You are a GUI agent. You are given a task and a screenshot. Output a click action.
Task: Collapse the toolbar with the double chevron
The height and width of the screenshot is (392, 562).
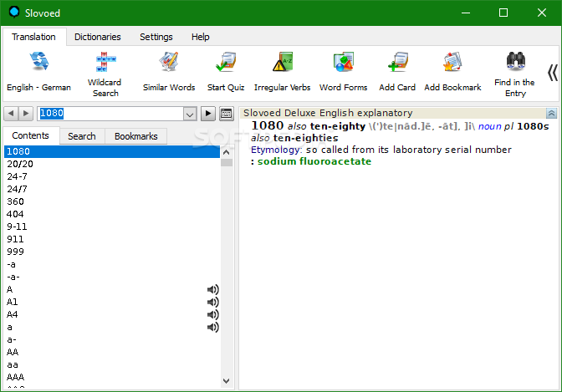[552, 73]
